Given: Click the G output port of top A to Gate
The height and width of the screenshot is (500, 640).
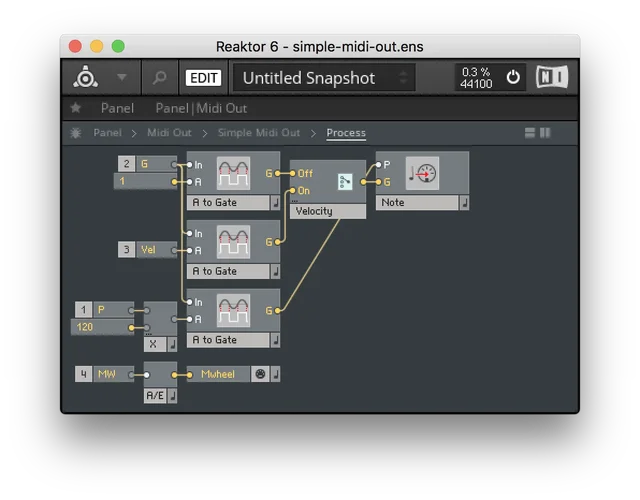Looking at the screenshot, I should (278, 173).
